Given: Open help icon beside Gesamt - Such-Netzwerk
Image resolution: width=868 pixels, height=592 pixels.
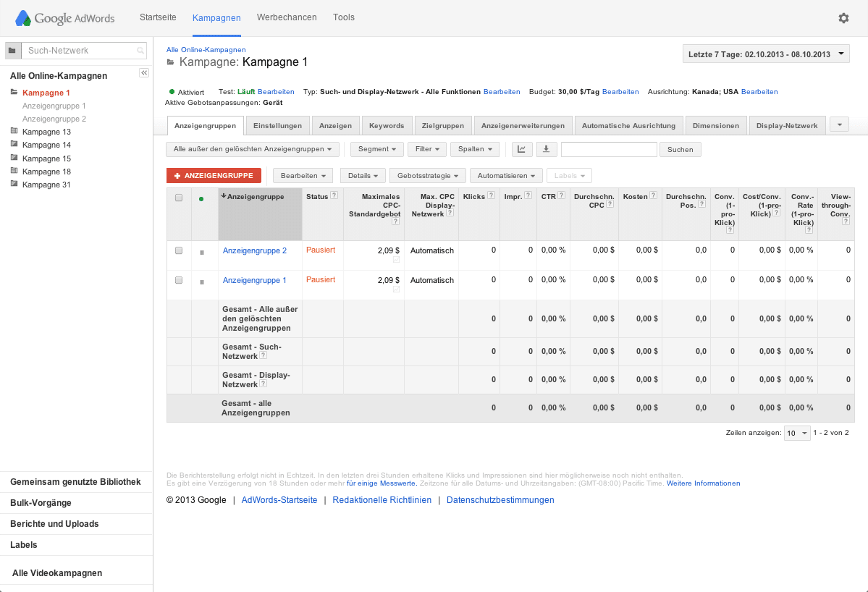Looking at the screenshot, I should (264, 355).
